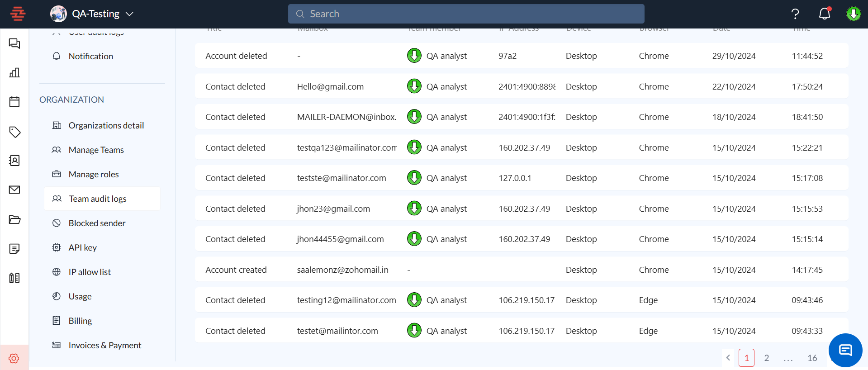Open Blocked sender settings
Screen dimensions: 868x370
[x=97, y=223]
